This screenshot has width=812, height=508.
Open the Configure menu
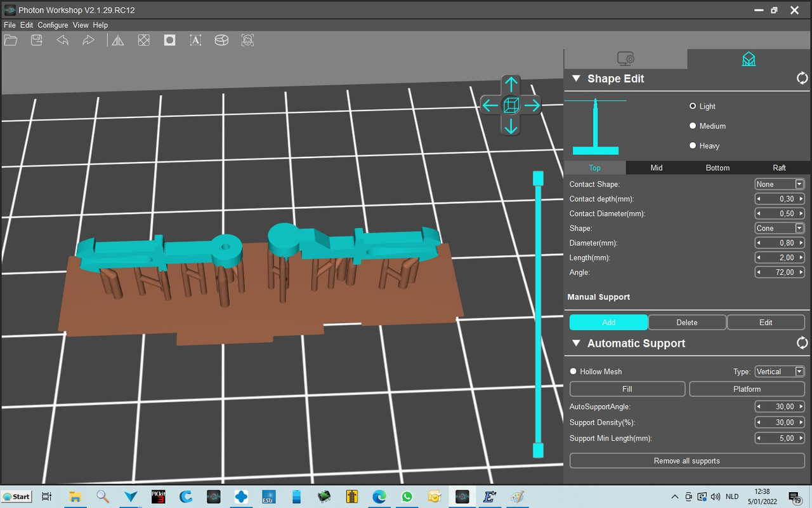(x=53, y=25)
